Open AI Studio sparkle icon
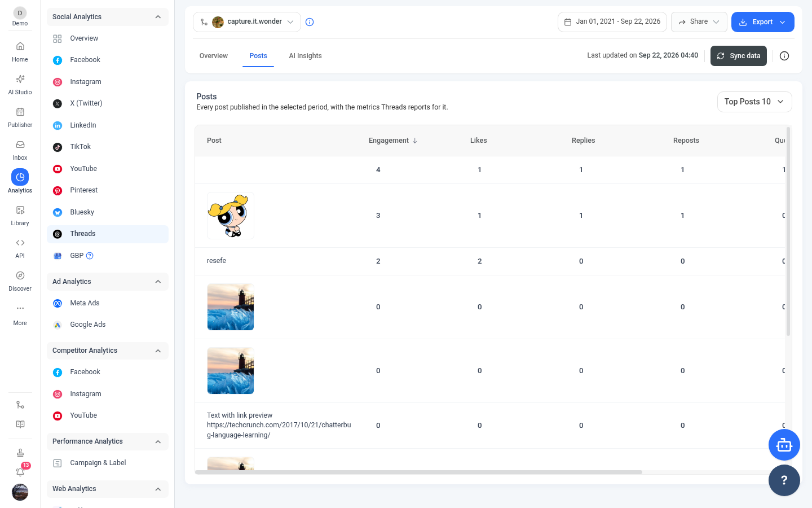Image resolution: width=812 pixels, height=508 pixels. point(20,79)
